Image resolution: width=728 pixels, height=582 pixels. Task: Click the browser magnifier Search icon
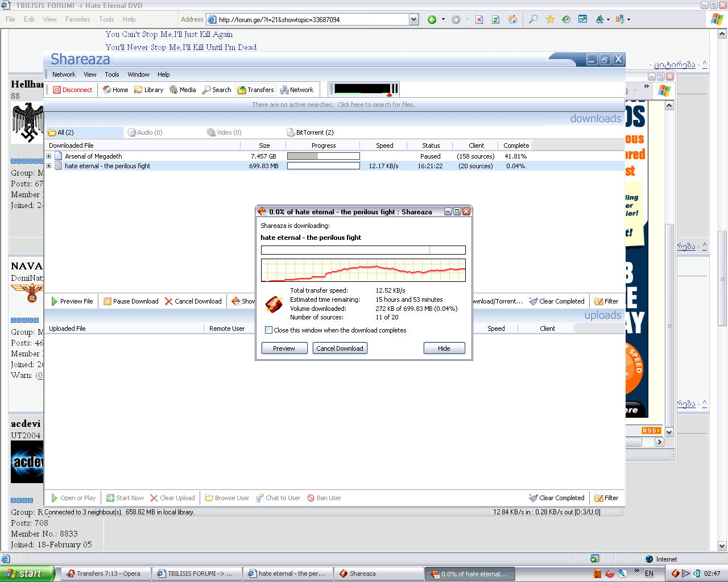[x=533, y=19]
